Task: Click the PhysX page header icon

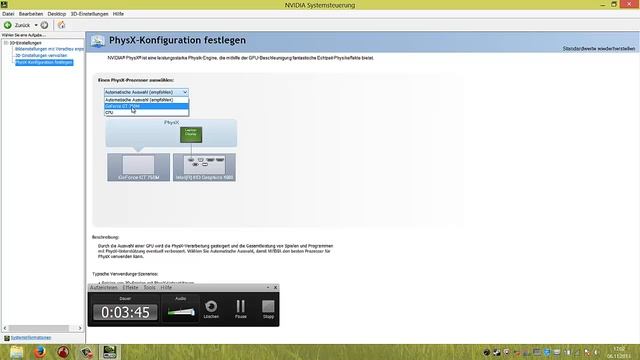Action: tap(98, 41)
